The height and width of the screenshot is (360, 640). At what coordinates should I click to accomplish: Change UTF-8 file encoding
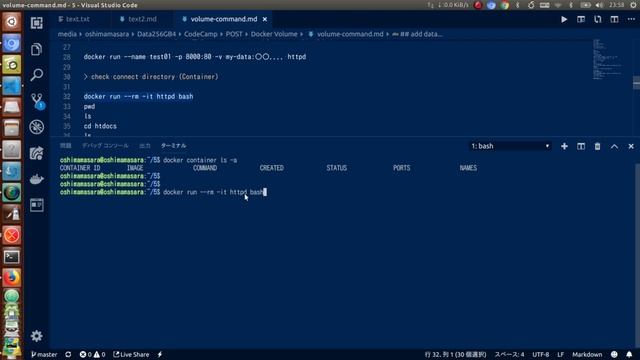[x=540, y=354]
